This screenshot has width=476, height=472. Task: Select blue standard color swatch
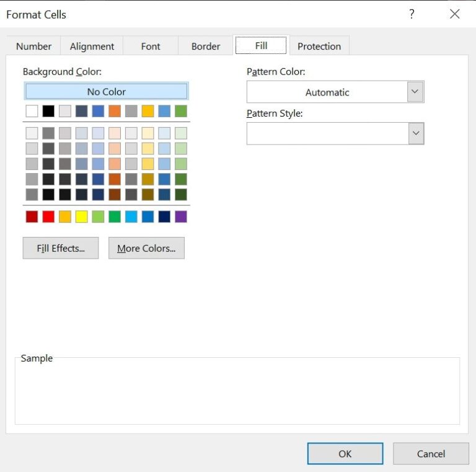click(148, 216)
